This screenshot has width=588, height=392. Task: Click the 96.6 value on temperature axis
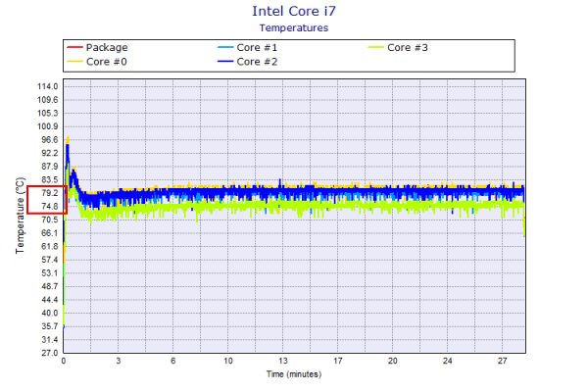[50, 139]
